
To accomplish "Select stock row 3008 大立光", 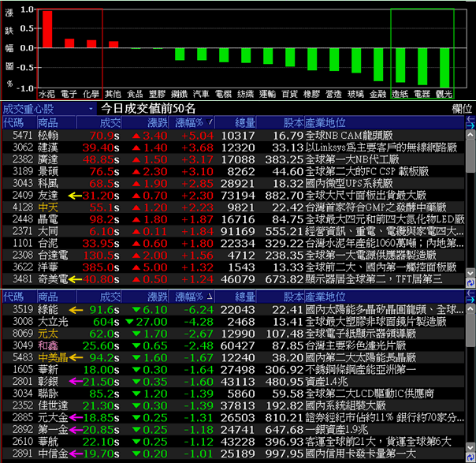I will tap(233, 322).
